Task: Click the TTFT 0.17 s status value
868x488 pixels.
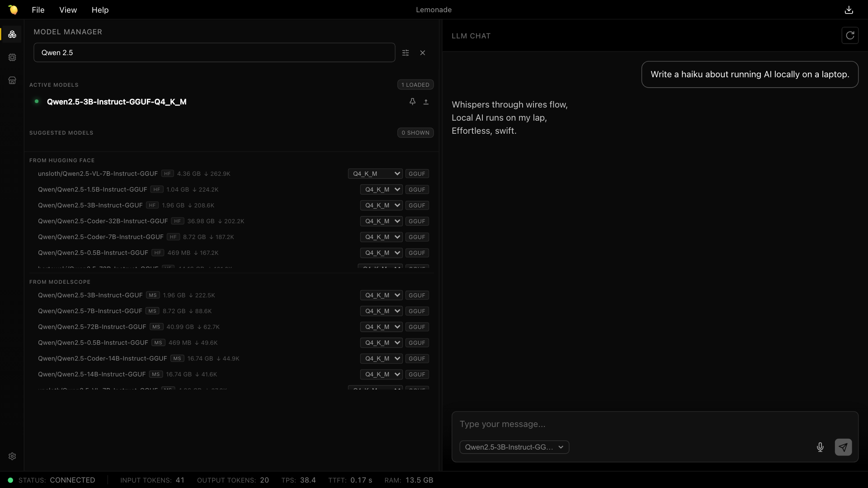Action: tap(350, 480)
